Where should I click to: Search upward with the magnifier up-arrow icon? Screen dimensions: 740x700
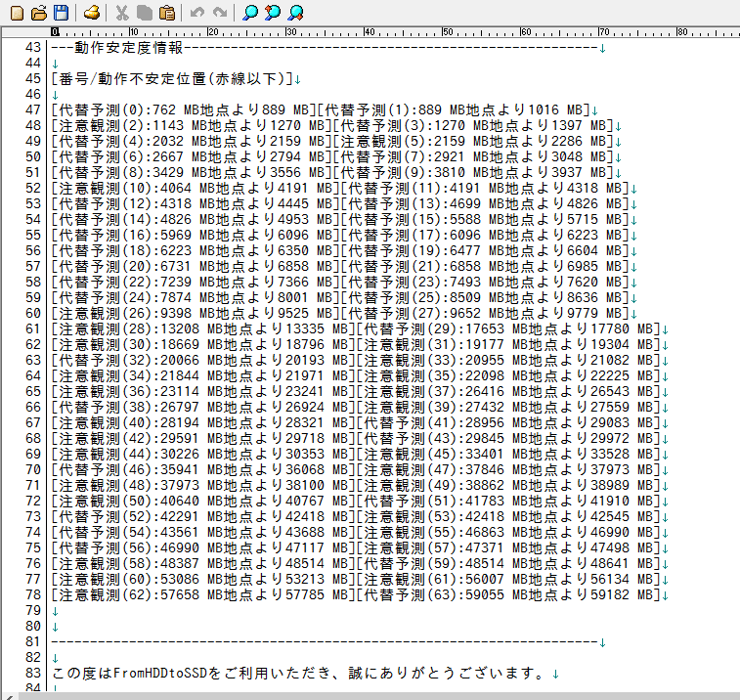point(273,13)
